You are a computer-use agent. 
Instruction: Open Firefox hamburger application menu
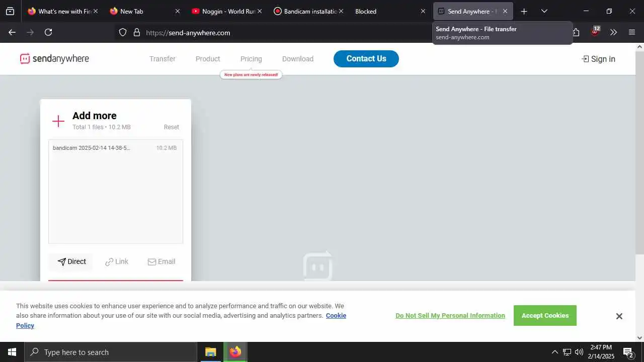click(632, 32)
